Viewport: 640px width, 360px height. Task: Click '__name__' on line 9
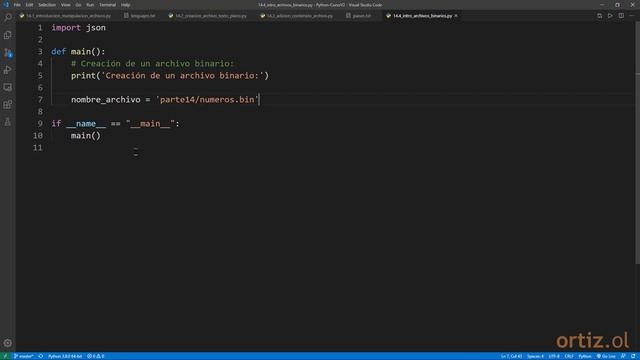point(86,124)
